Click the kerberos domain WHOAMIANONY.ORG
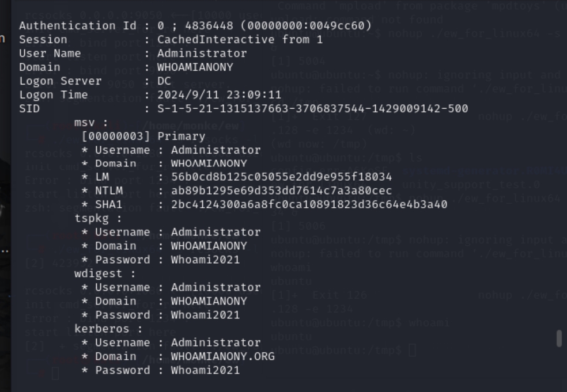This screenshot has height=392, width=567. [x=222, y=356]
